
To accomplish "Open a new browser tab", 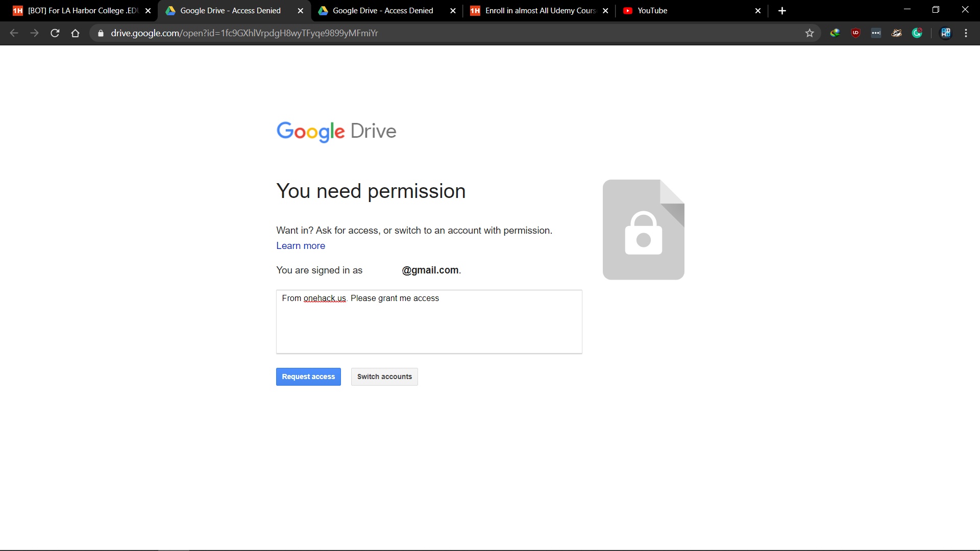I will (782, 11).
